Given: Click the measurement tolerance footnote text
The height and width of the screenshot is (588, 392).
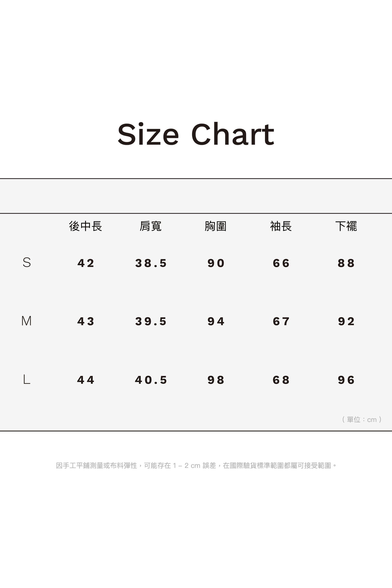Looking at the screenshot, I should point(196,466).
